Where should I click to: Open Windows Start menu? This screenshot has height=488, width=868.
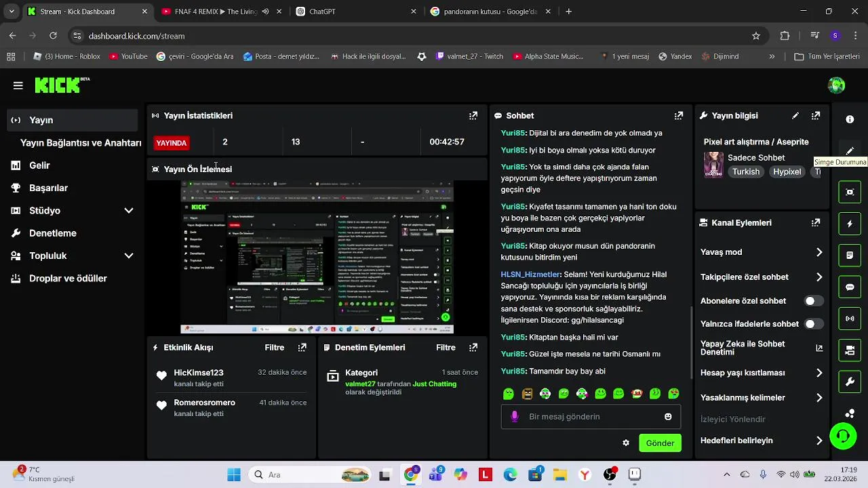click(x=234, y=475)
